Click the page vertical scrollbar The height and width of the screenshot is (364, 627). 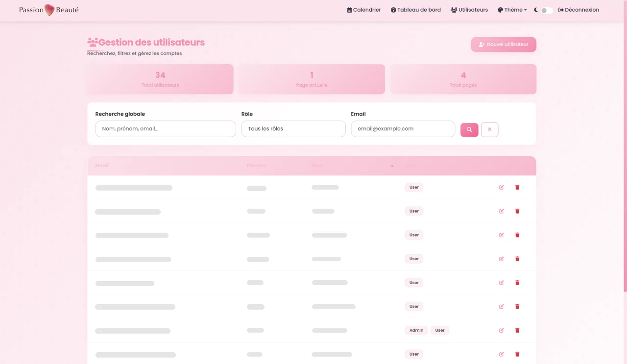click(625, 147)
